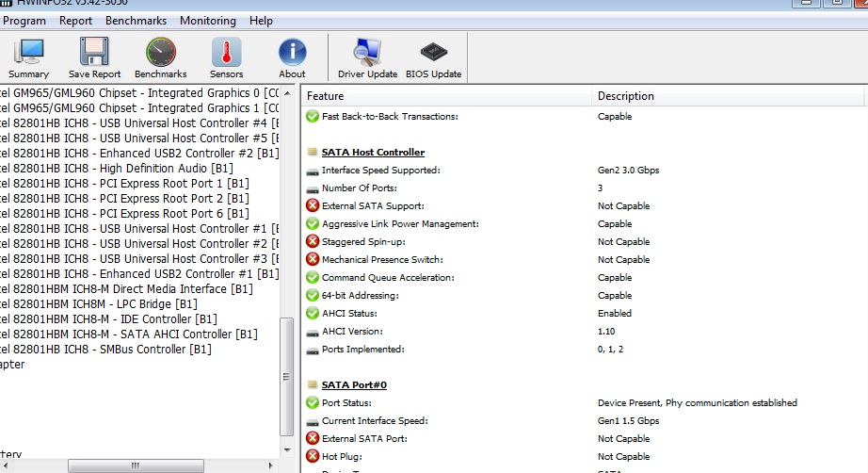
Task: Select ICH8-M Direct Media Interface entry
Action: (x=126, y=288)
